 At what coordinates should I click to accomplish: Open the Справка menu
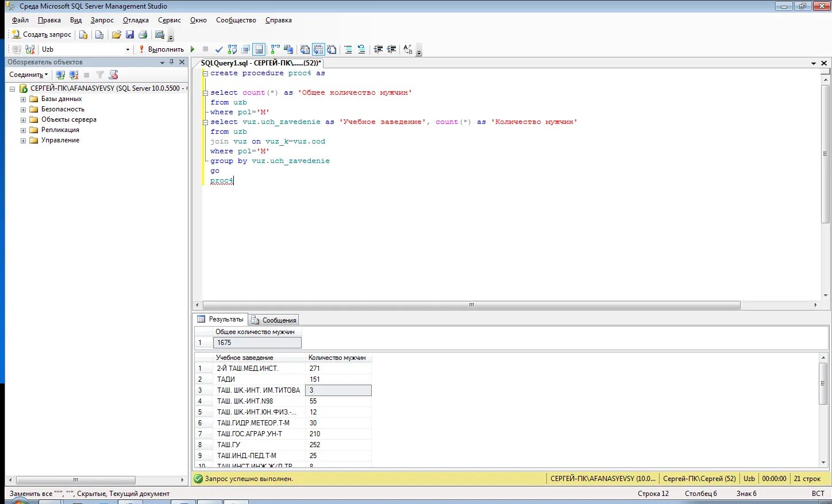[279, 20]
